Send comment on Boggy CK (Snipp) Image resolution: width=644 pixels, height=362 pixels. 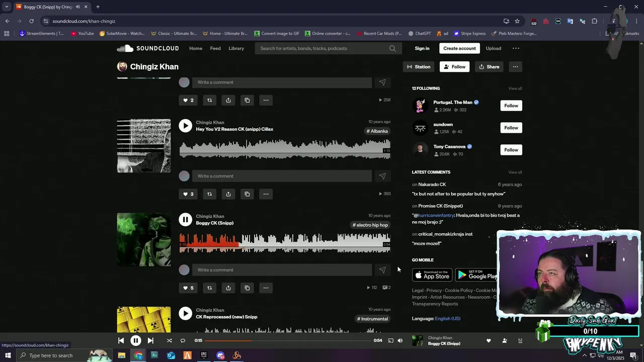382,270
